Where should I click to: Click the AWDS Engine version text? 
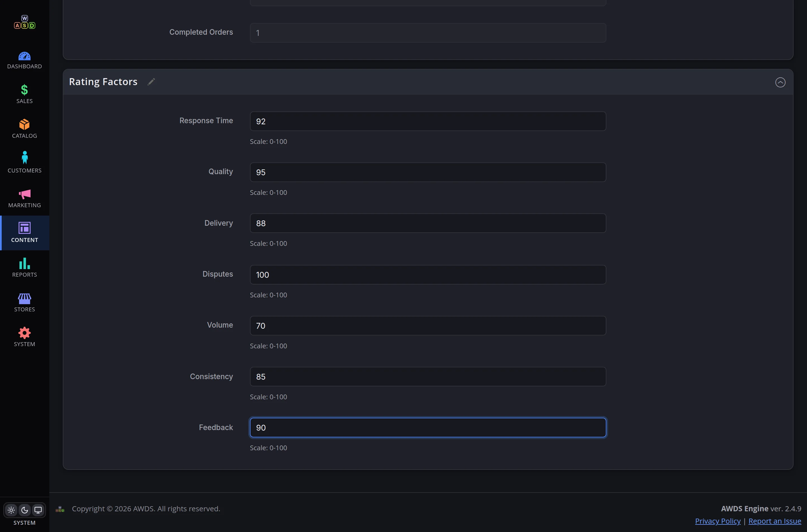(761, 508)
